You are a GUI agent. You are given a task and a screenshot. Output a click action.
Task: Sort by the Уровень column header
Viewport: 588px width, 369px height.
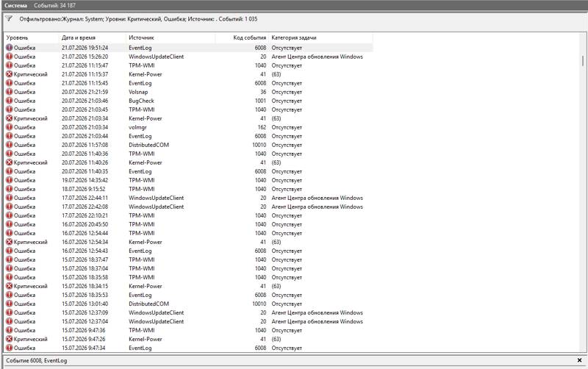coord(32,37)
